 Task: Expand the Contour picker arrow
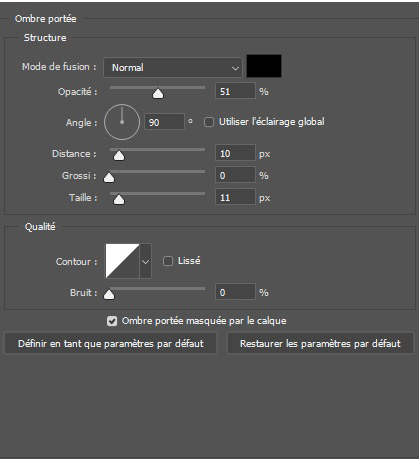point(145,261)
